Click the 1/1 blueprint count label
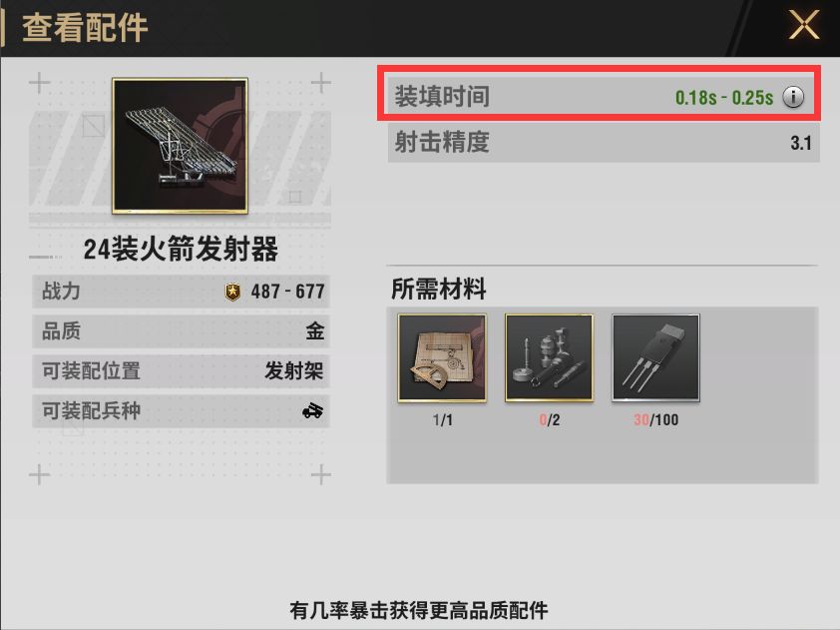The image size is (840, 630). (443, 419)
